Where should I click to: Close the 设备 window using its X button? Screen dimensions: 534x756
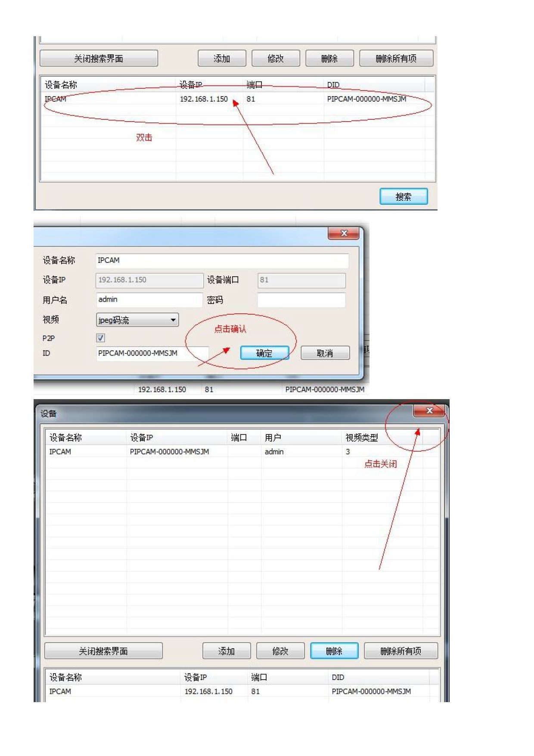coord(428,410)
